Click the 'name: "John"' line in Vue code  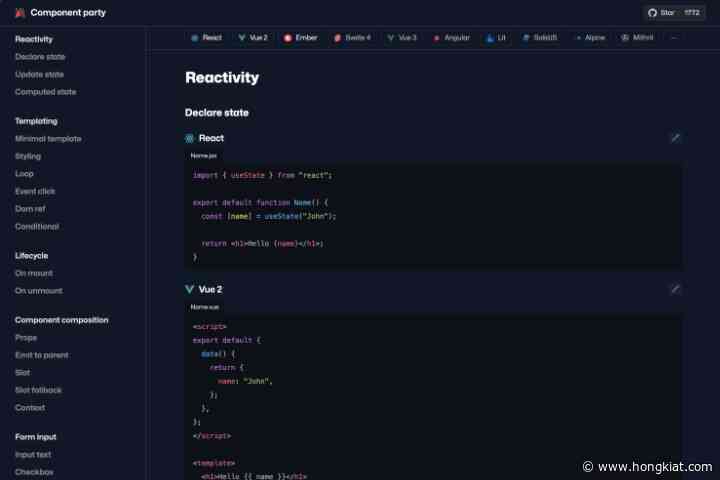245,381
